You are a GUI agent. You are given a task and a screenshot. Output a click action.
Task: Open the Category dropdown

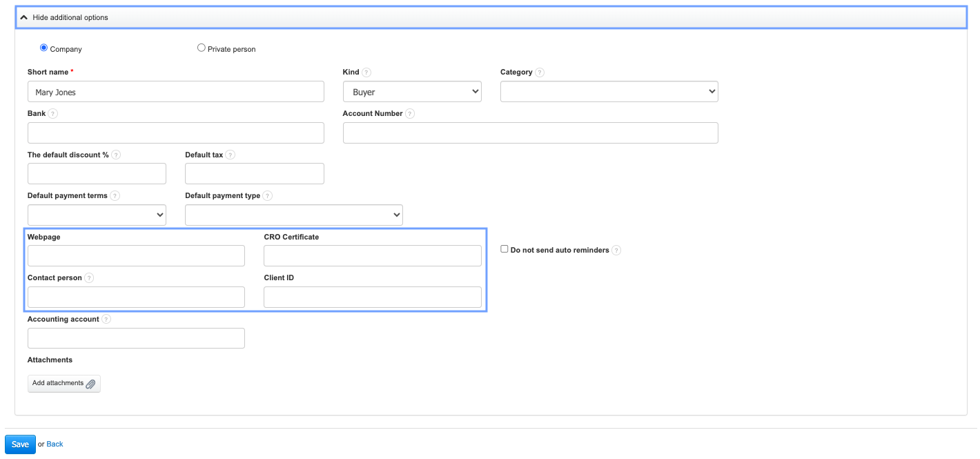pos(609,92)
